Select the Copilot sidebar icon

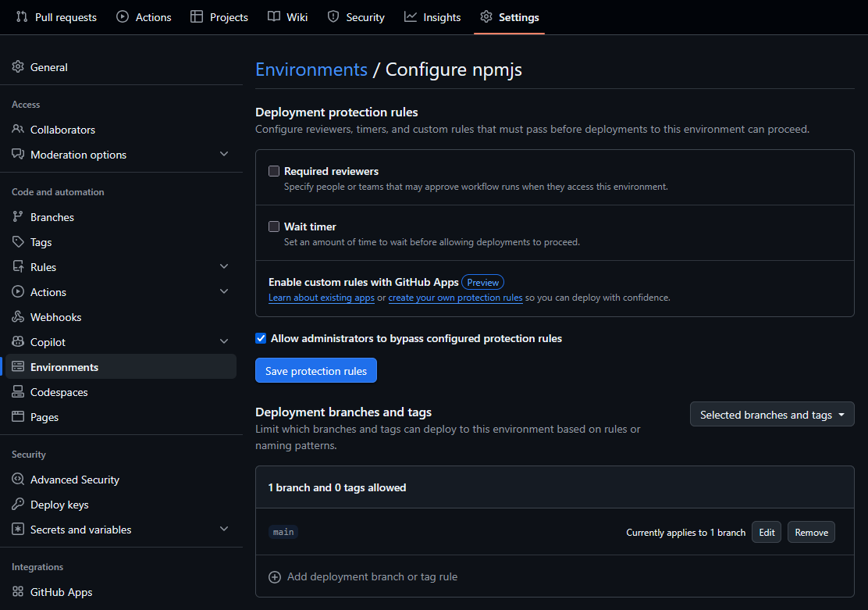pyautogui.click(x=17, y=341)
